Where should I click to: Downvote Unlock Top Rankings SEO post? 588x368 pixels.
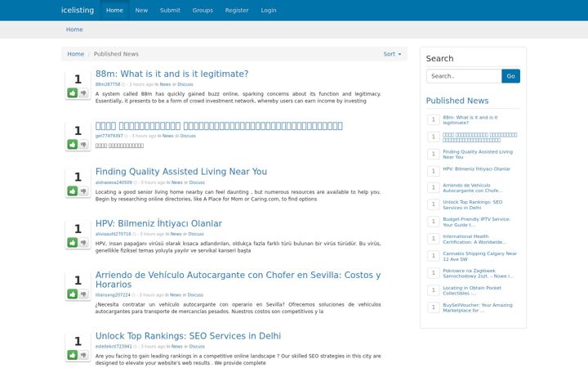coord(83,354)
